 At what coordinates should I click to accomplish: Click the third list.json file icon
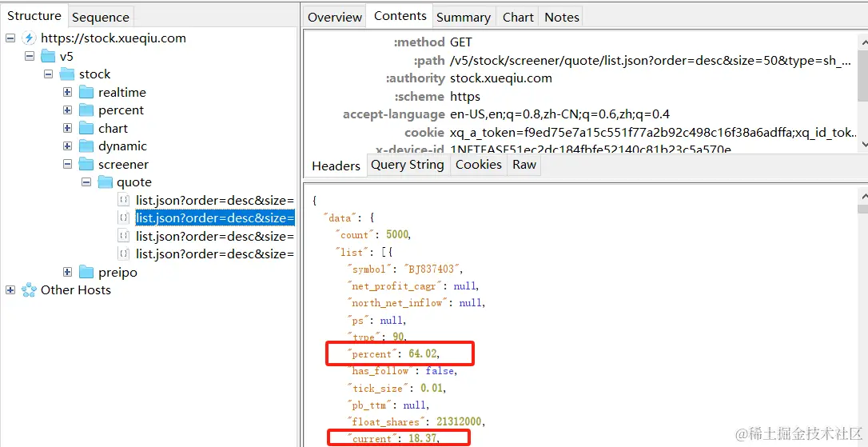(124, 236)
